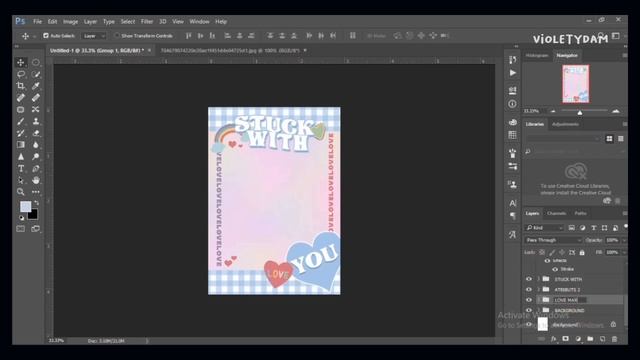Select the Lasso tool

click(20, 74)
